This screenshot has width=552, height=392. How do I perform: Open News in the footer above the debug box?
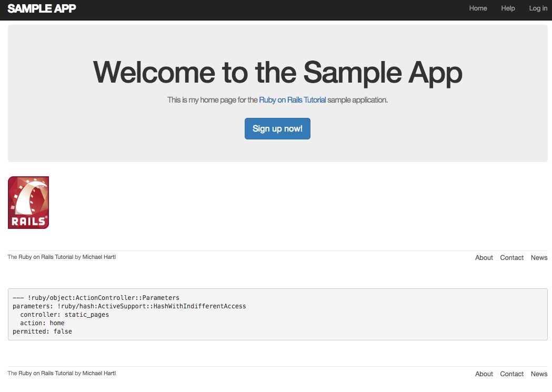click(x=539, y=258)
